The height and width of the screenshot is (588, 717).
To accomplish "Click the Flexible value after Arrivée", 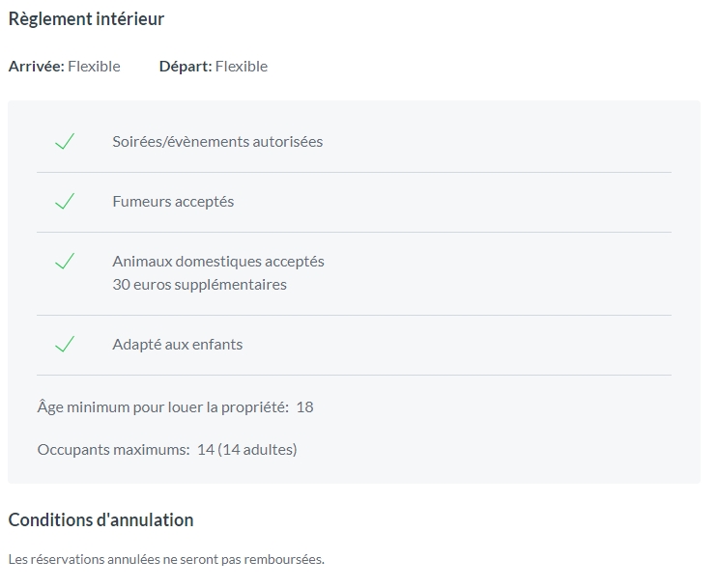I will click(x=94, y=67).
